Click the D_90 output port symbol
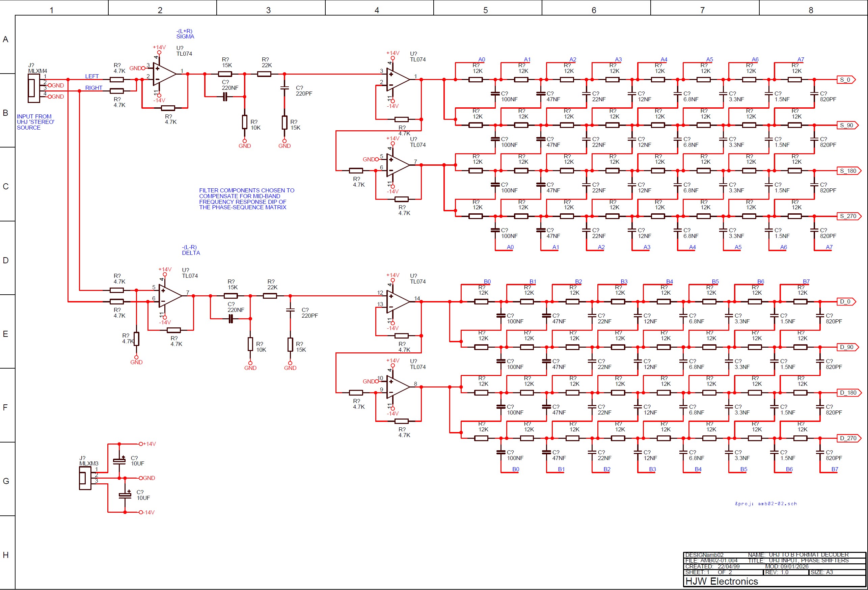Viewport: 868px width, 590px height. click(847, 347)
